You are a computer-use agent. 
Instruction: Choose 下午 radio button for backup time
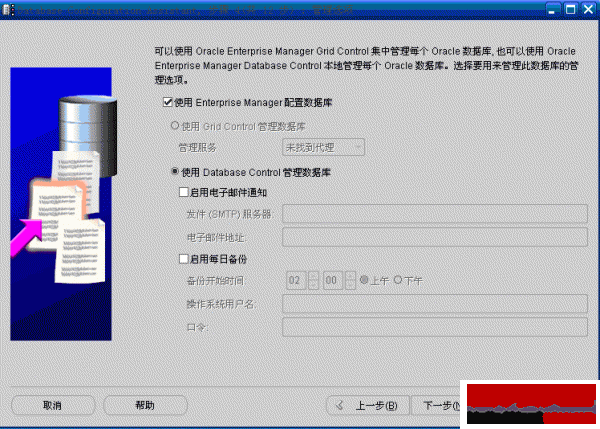tap(398, 280)
